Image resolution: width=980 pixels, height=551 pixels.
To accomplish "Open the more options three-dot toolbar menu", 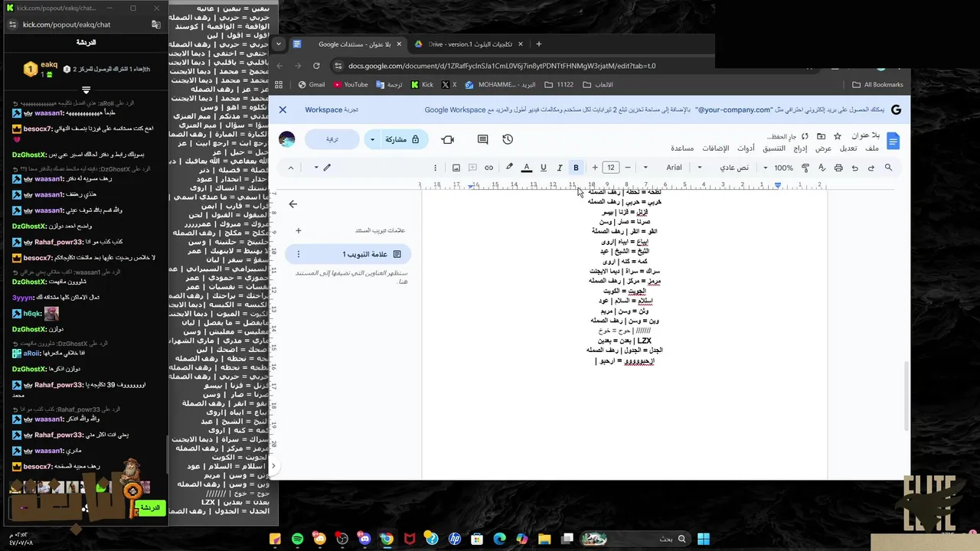I will point(435,168).
